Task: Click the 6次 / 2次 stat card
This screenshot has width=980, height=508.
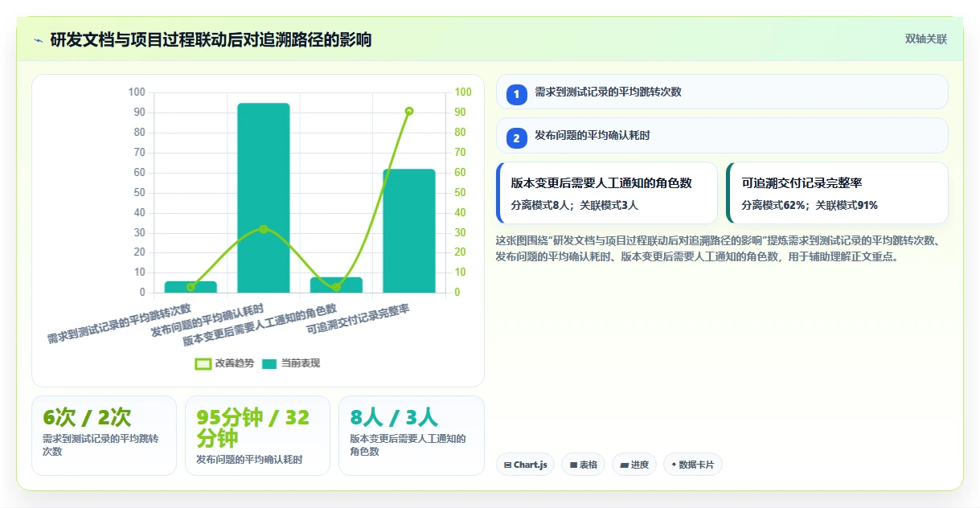Action: (104, 435)
